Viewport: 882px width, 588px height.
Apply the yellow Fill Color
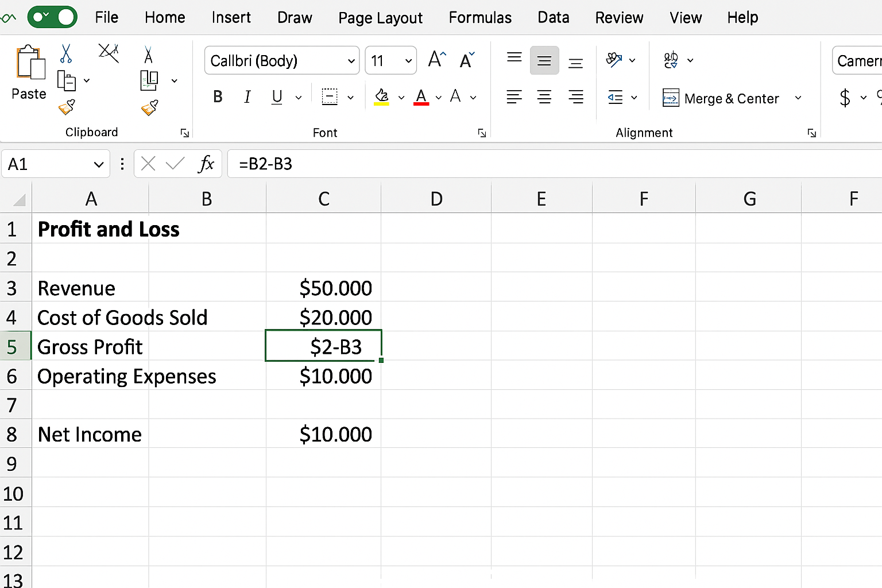382,97
